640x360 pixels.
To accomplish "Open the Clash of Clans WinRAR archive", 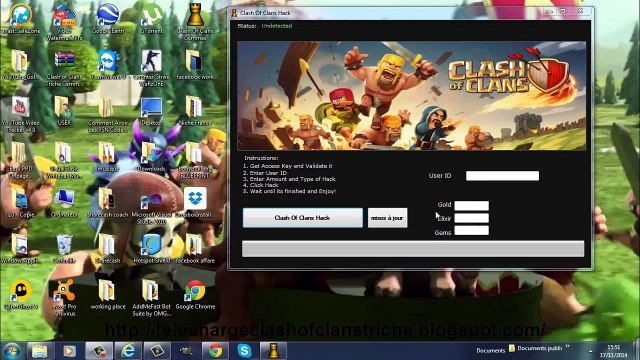I will pyautogui.click(x=64, y=69).
